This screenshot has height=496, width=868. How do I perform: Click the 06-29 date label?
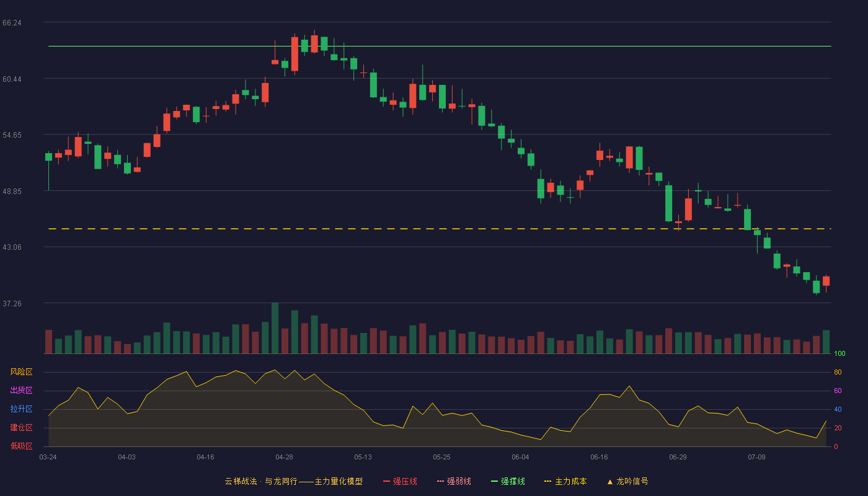[x=678, y=457]
